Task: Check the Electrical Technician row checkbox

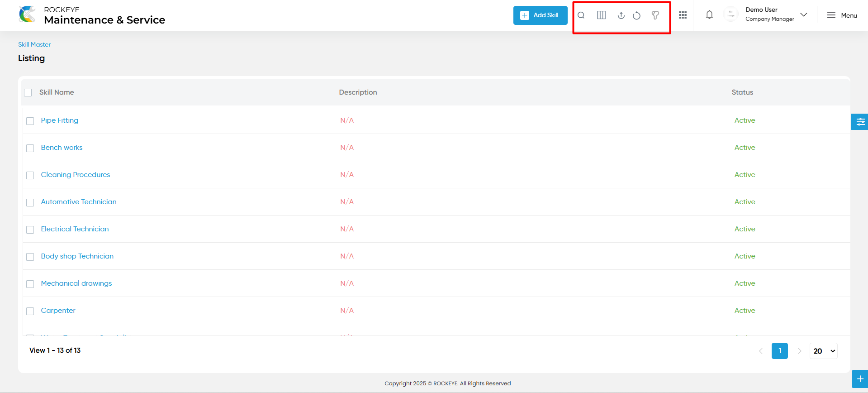Action: click(30, 230)
